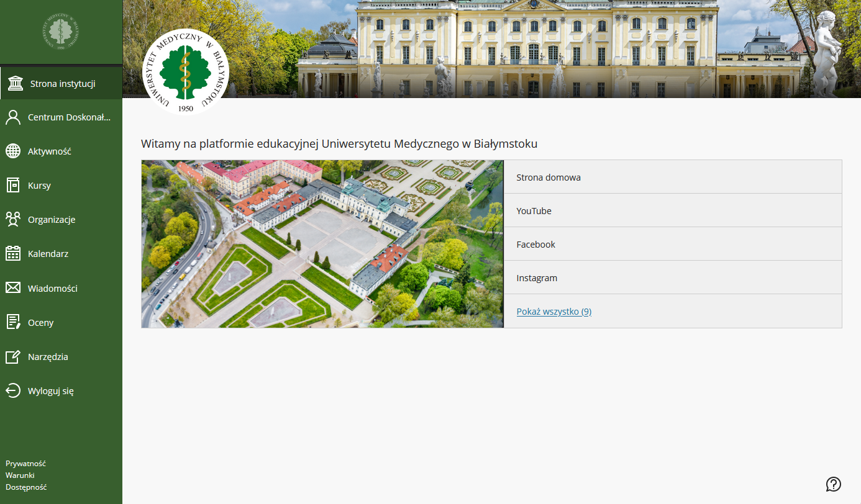Open the Dostępność footer link
The height and width of the screenshot is (504, 861).
(x=26, y=487)
